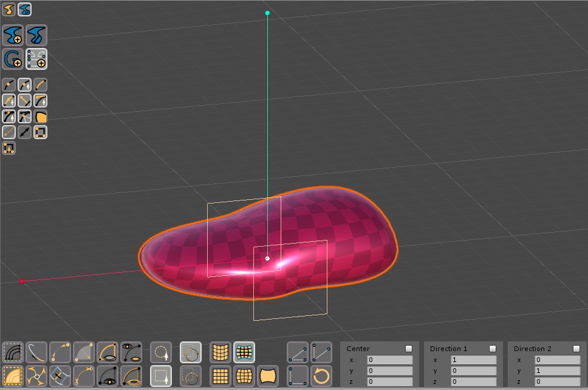Select the dashed square with arrow icon
The height and width of the screenshot is (390, 588).
tap(161, 376)
